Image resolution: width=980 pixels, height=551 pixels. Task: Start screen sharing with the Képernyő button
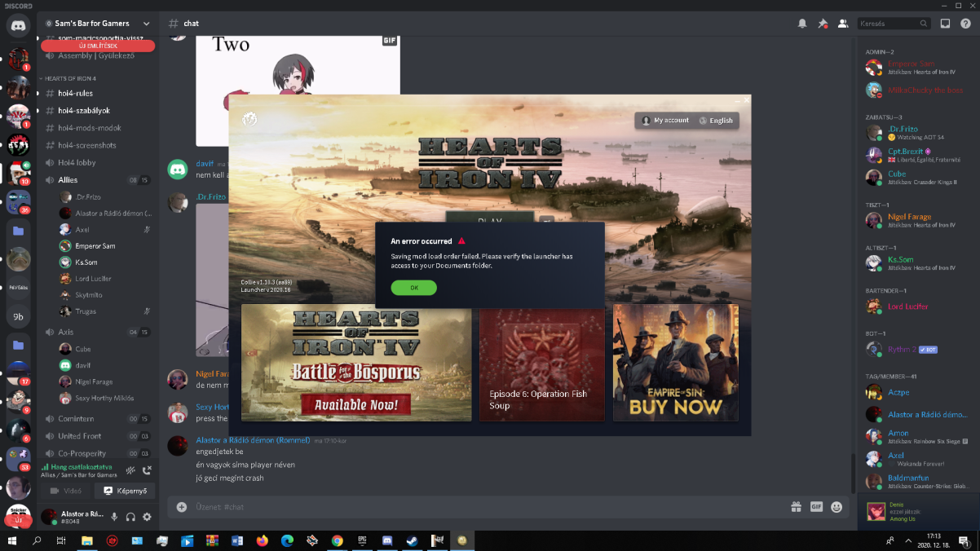[x=124, y=490]
